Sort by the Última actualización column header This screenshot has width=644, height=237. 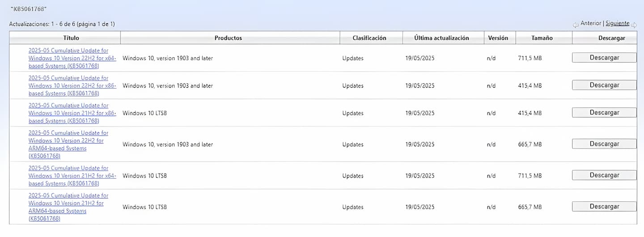[441, 38]
